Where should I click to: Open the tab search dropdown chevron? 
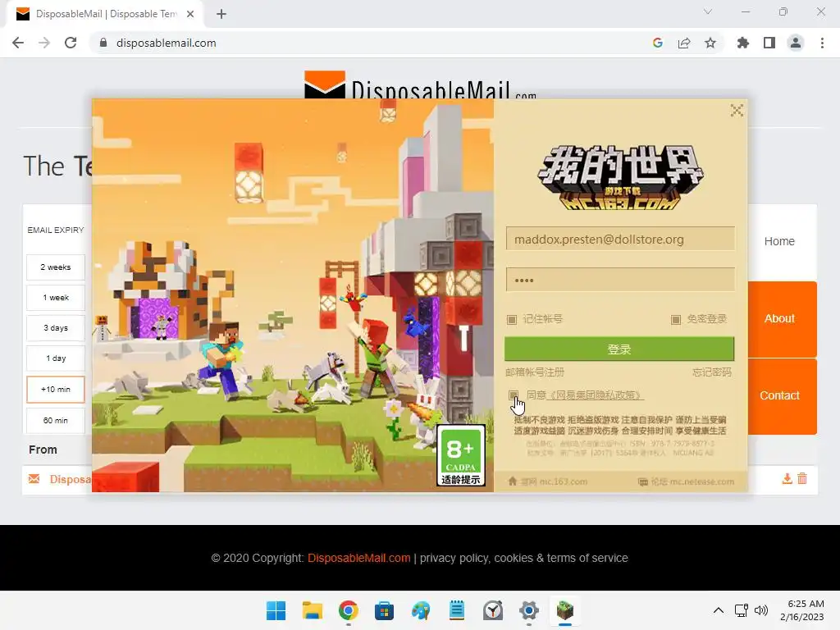708,11
